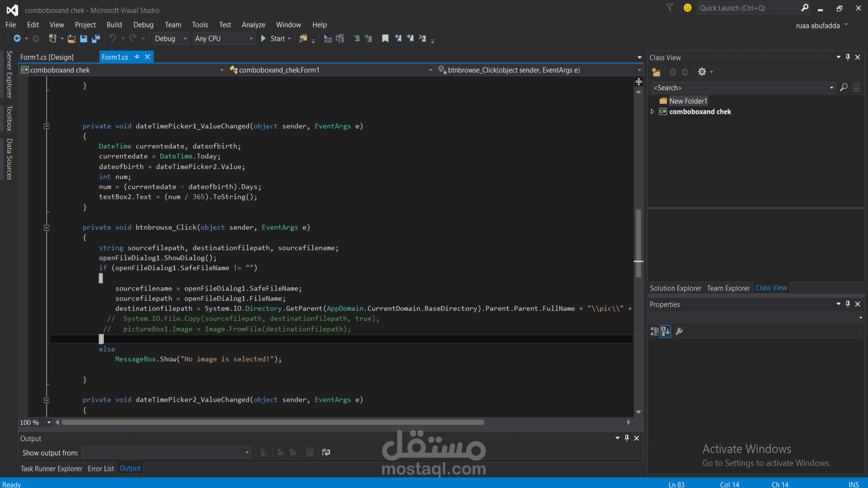868x488 pixels.
Task: Click the Save All toolbar icon
Action: tap(95, 39)
